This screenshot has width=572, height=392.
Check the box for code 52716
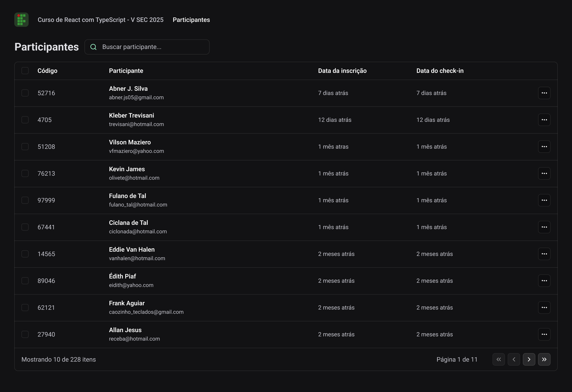click(25, 93)
